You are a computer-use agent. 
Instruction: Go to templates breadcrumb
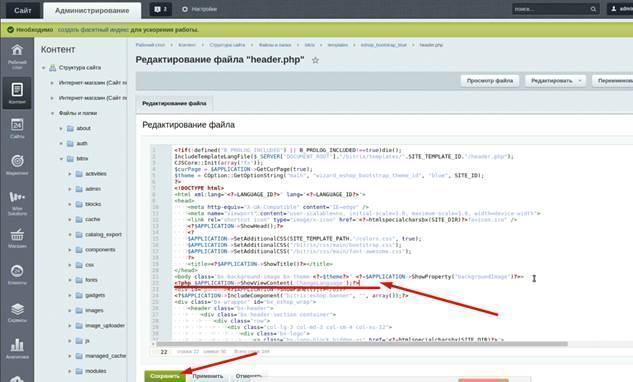point(337,45)
